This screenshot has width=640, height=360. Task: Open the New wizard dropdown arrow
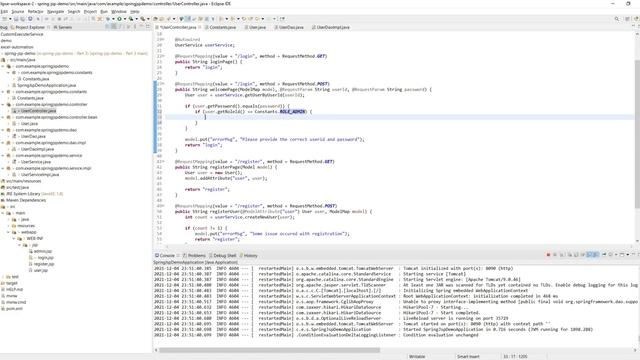(x=10, y=19)
